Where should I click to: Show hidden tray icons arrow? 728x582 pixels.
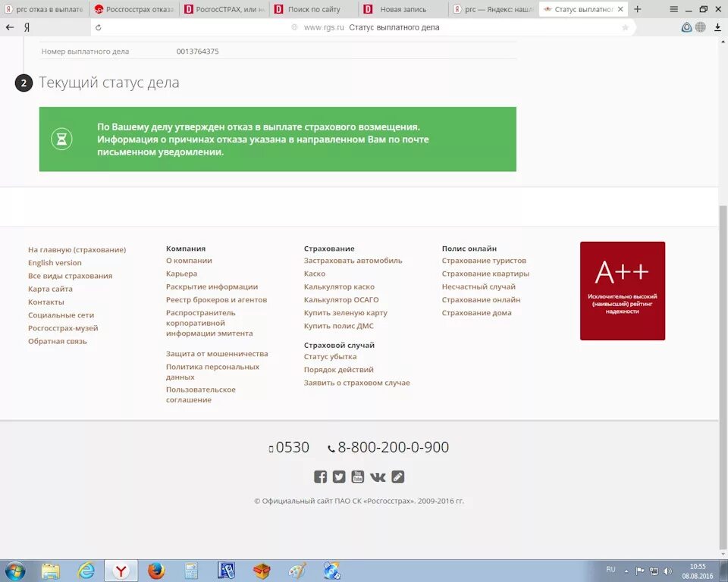[626, 571]
